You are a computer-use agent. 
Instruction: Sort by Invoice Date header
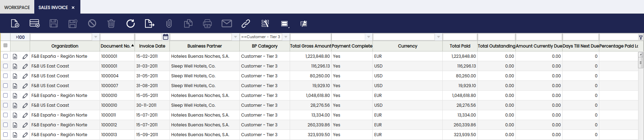coord(152,46)
